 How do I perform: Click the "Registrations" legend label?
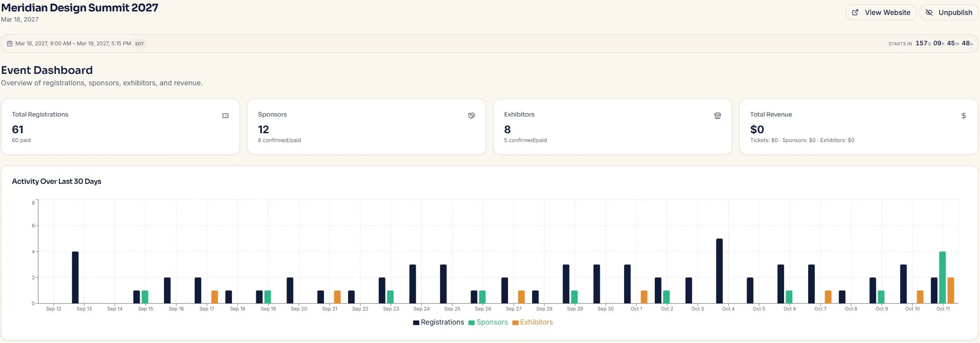pos(443,322)
